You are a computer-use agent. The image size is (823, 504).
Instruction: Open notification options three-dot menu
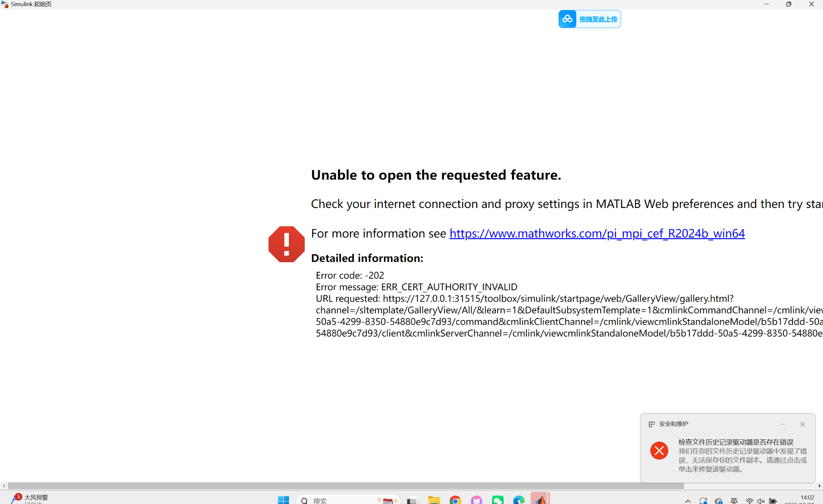pyautogui.click(x=783, y=424)
